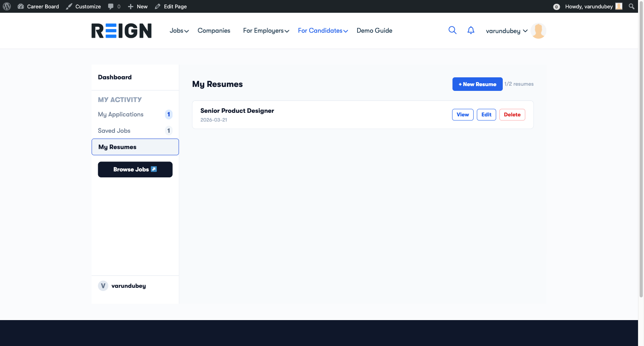Open Customize in admin bar
The height and width of the screenshot is (346, 644).
tap(83, 6)
